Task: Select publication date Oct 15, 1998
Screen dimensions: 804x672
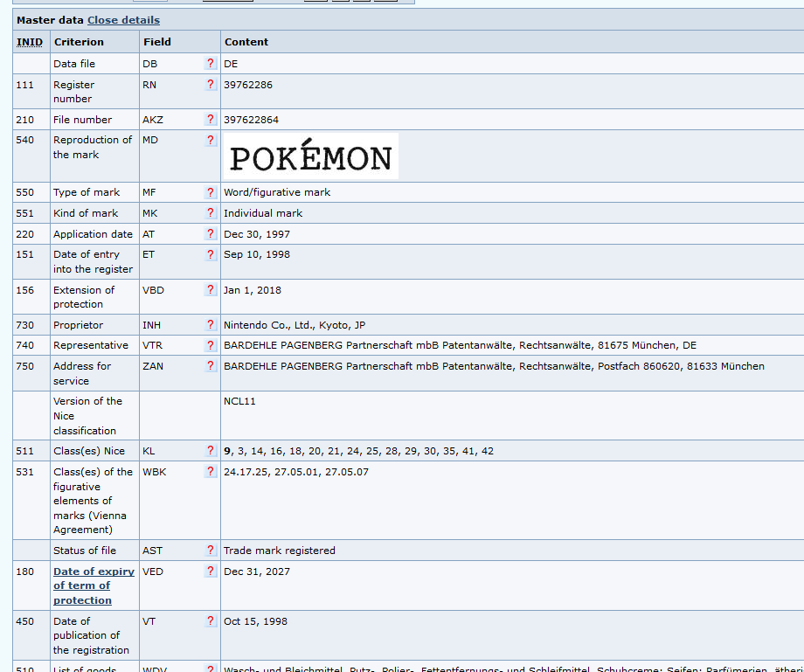Action: tap(255, 621)
